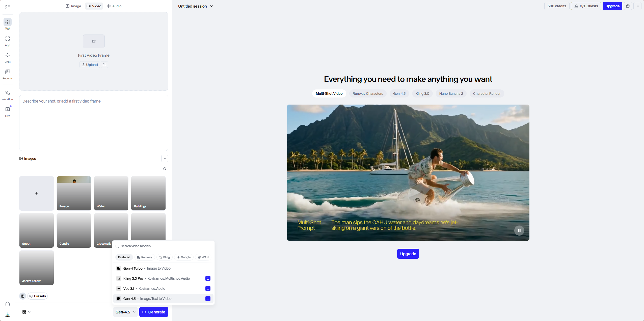Screen dimensions: 644x321
Task: Click the Presets button
Action: pyautogui.click(x=38, y=296)
